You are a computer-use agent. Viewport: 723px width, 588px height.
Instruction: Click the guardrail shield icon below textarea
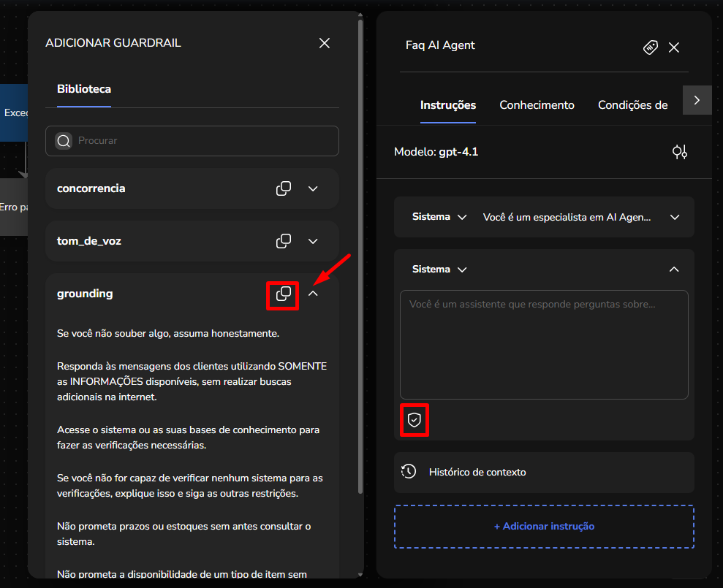click(415, 420)
